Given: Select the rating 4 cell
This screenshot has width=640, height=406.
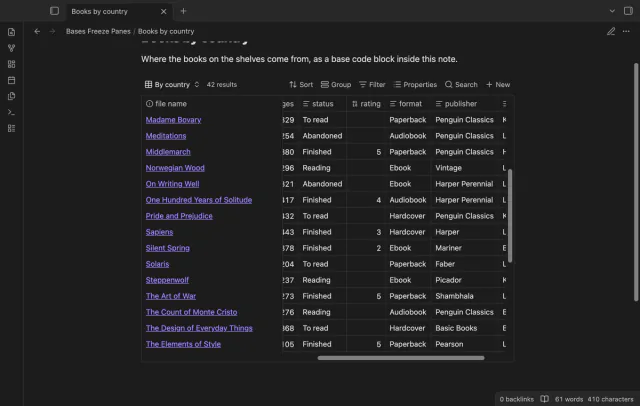Looking at the screenshot, I should pos(366,200).
